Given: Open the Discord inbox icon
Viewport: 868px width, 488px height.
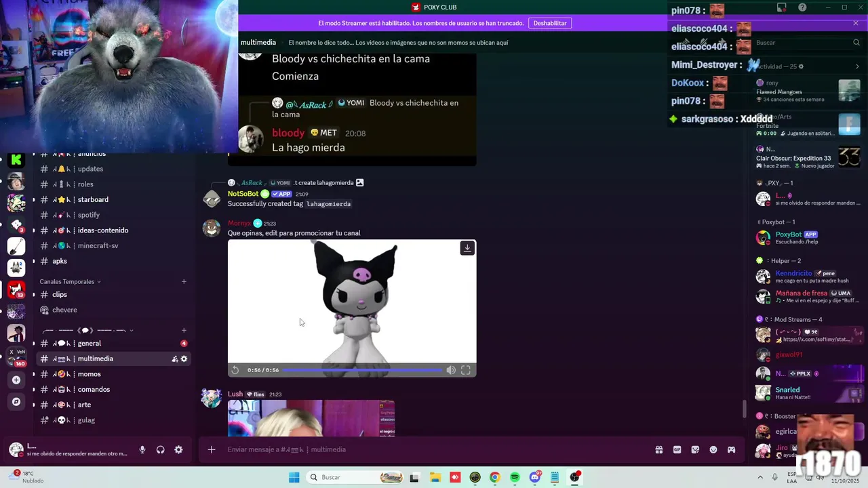Looking at the screenshot, I should [782, 7].
